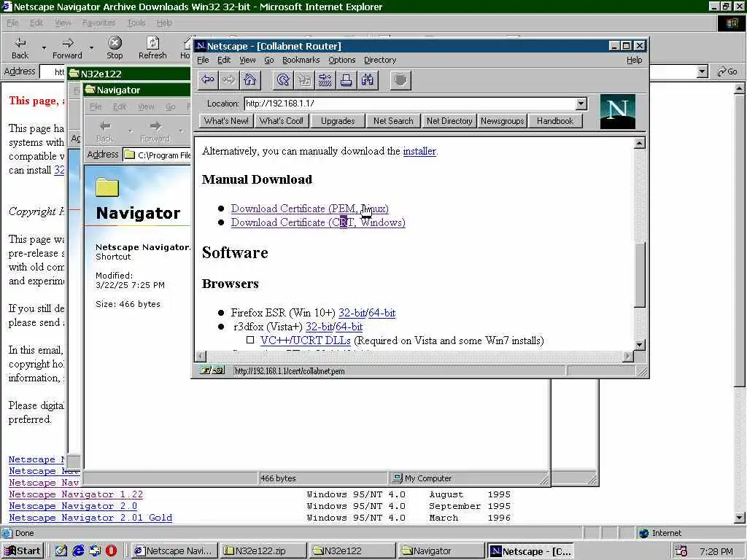Print the page using Netscape's printer icon
Screen dimensions: 747x560
pos(346,80)
